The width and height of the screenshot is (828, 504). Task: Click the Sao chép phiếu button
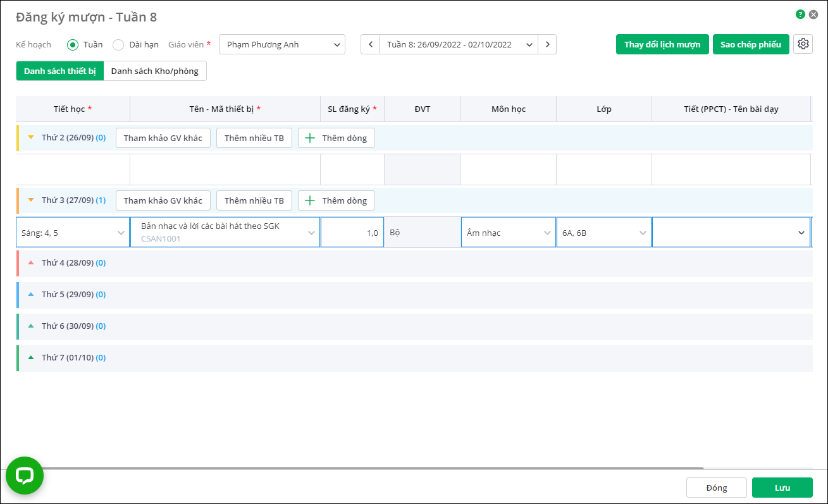tap(751, 44)
